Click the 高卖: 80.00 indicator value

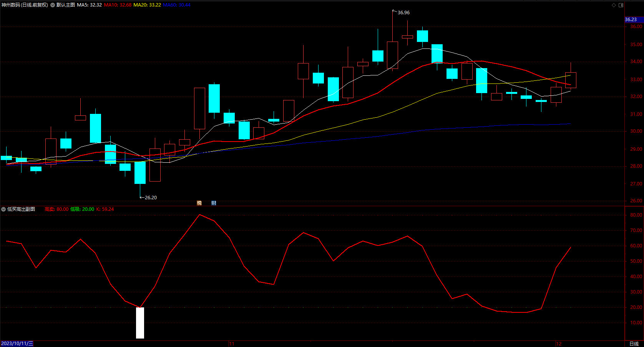pos(56,209)
